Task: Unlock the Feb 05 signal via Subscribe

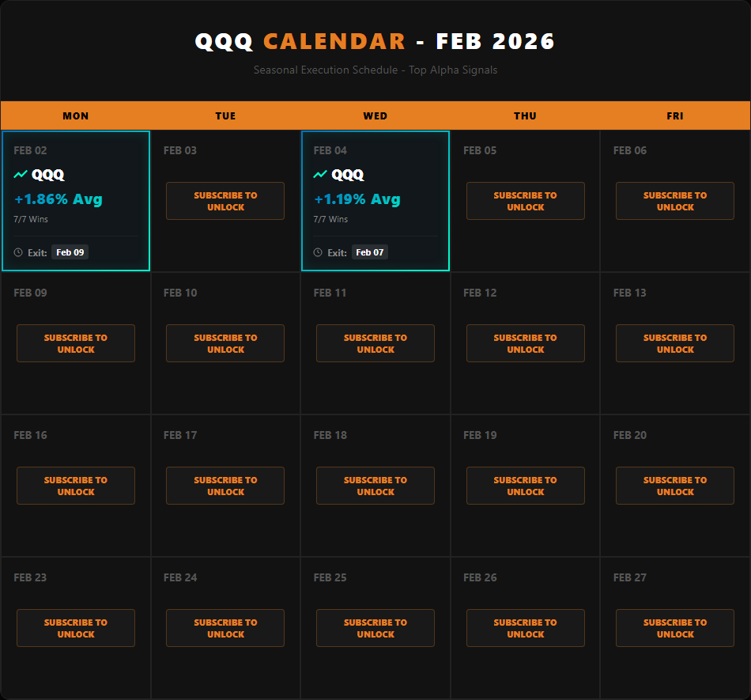Action: (525, 201)
